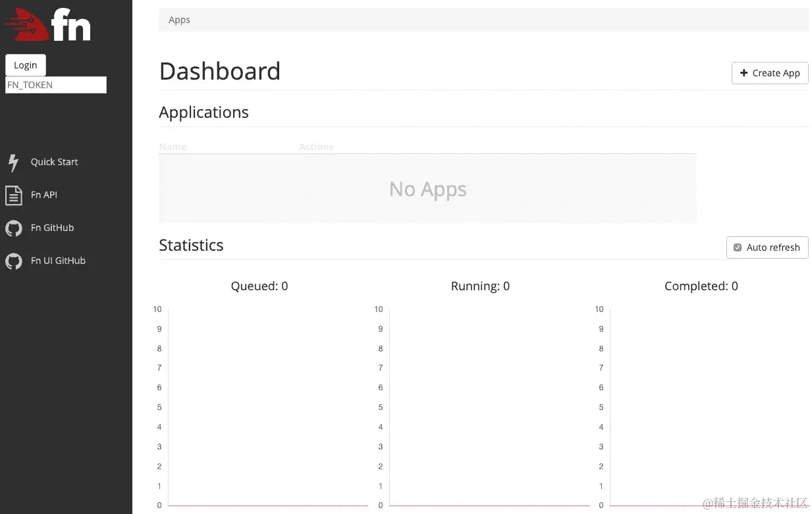Image resolution: width=812 pixels, height=514 pixels.
Task: Focus the FN_TOKEN input field
Action: pos(56,85)
